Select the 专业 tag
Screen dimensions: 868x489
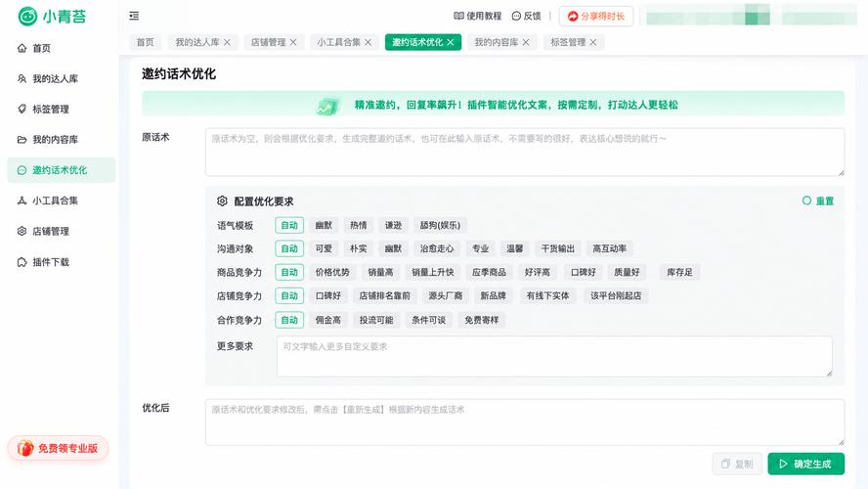pos(481,248)
